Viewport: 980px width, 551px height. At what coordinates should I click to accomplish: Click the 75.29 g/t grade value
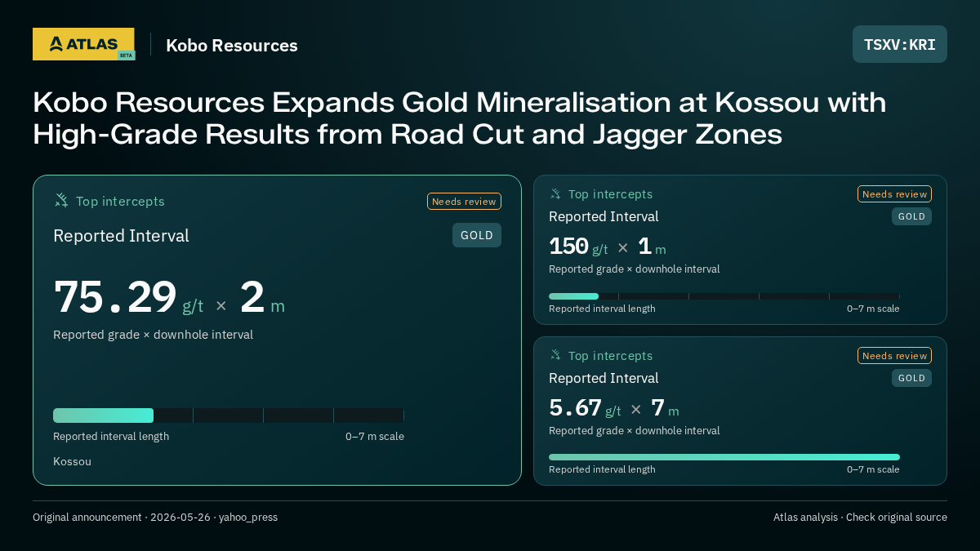point(128,297)
